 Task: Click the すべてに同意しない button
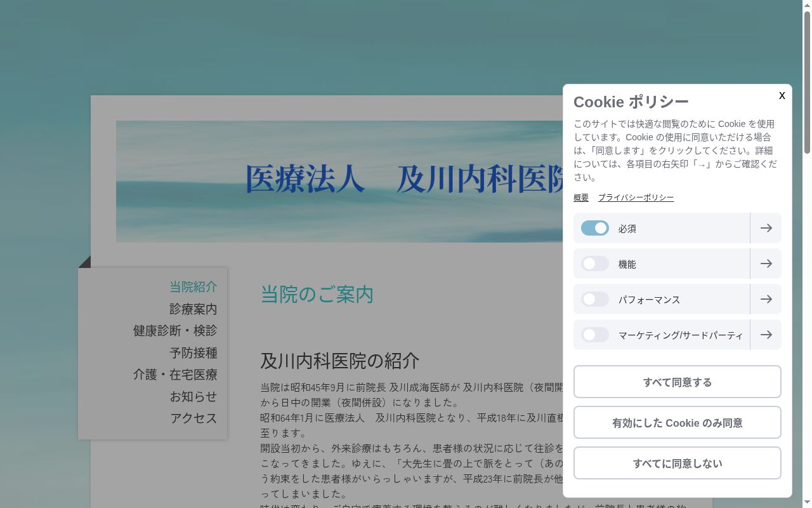(678, 463)
